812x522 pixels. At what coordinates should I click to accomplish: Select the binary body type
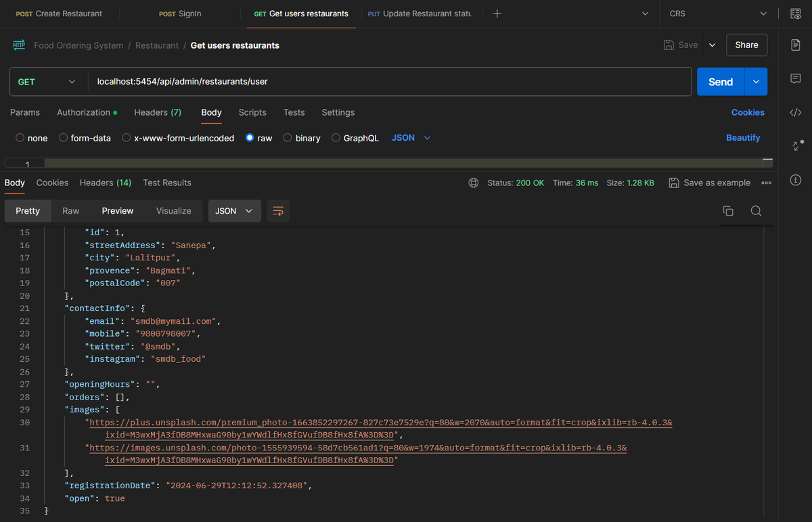(302, 138)
